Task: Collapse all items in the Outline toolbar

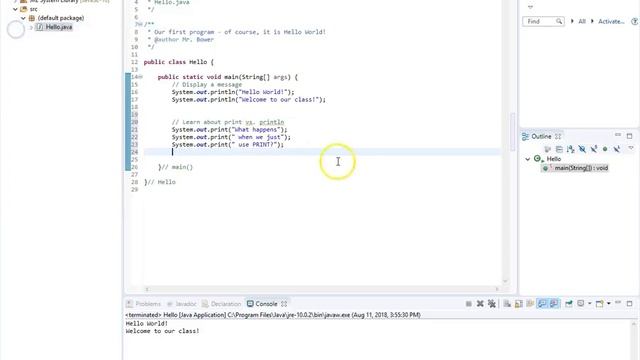Action: (559, 149)
